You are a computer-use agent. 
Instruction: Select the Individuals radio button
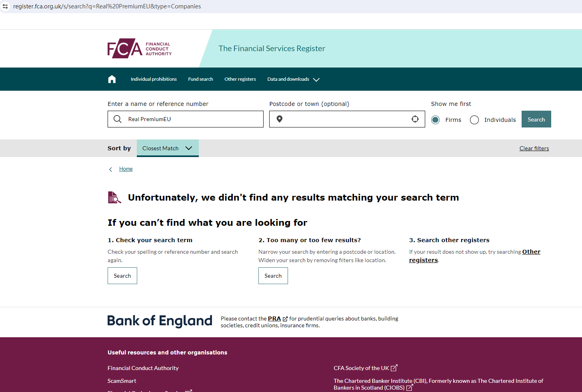[x=474, y=120]
